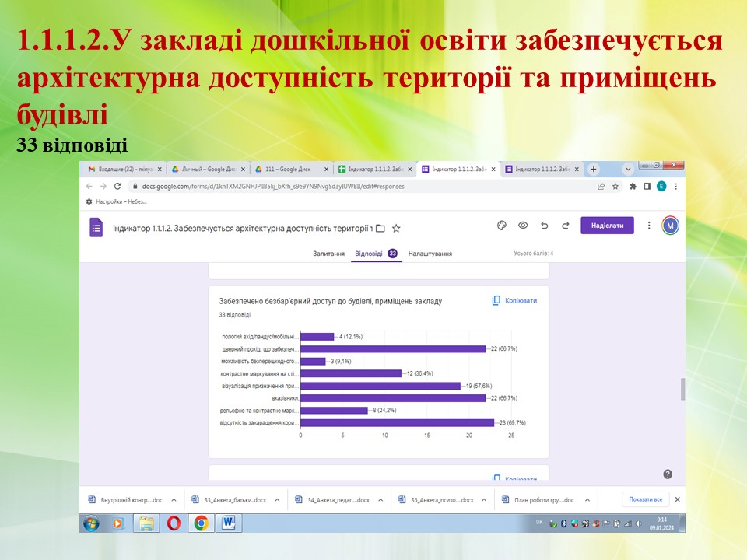
Task: Open Chrome from the taskbar
Action: 202,523
